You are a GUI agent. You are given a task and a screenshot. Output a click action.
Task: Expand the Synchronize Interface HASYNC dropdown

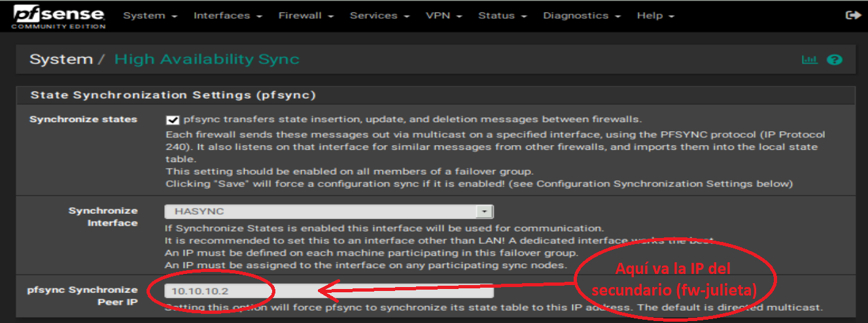point(329,212)
